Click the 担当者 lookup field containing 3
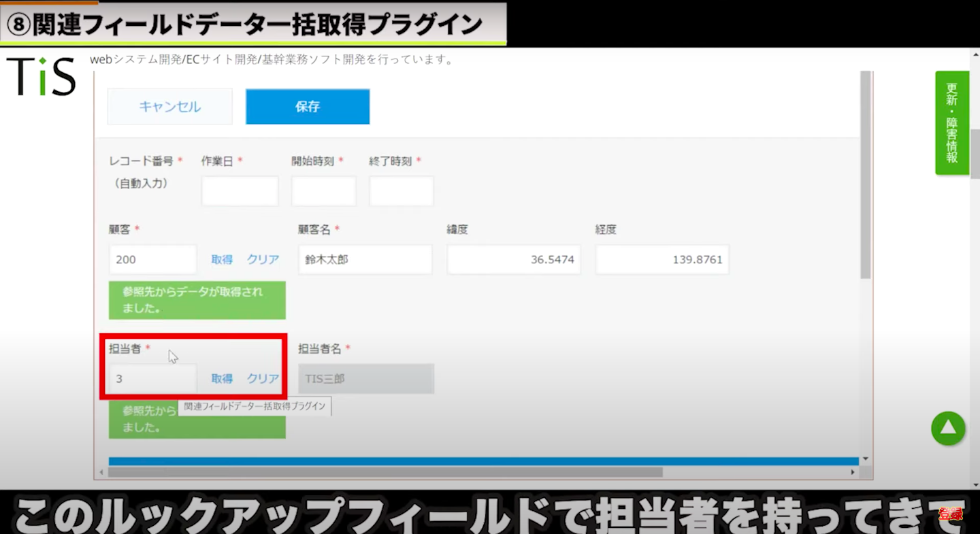This screenshot has height=534, width=980. 152,379
